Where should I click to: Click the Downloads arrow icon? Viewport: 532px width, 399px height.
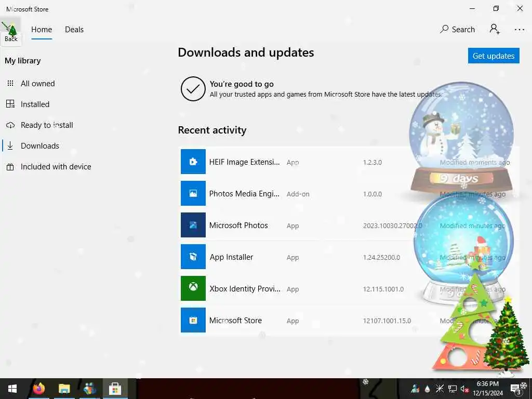pyautogui.click(x=10, y=145)
